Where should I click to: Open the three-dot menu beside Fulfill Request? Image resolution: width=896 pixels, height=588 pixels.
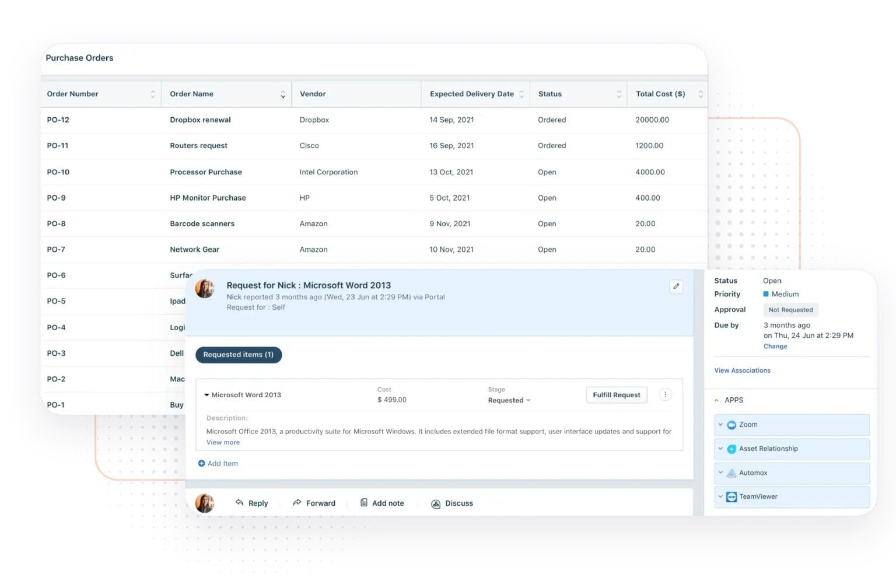coord(665,394)
